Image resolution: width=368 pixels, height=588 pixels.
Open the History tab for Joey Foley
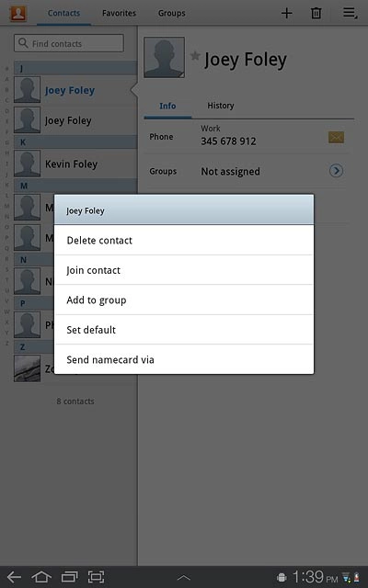click(x=221, y=106)
